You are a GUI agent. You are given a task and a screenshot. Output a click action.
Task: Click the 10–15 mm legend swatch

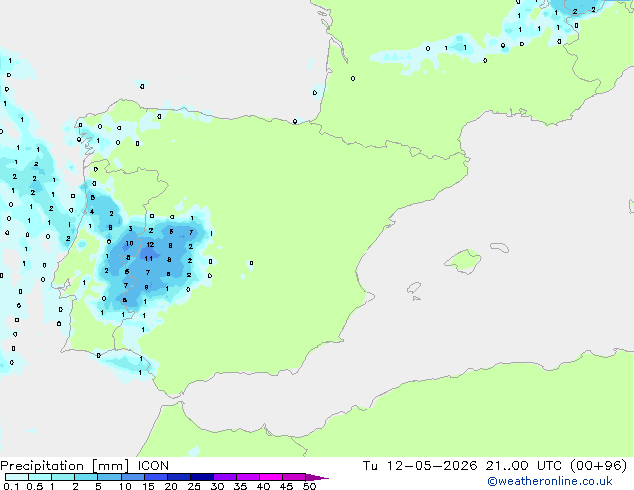click(132, 477)
